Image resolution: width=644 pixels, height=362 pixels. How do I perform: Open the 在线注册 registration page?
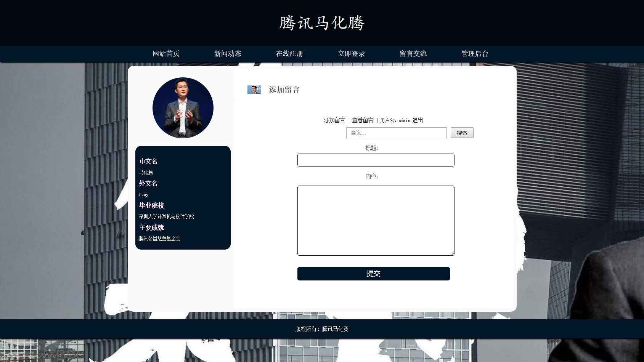[289, 54]
